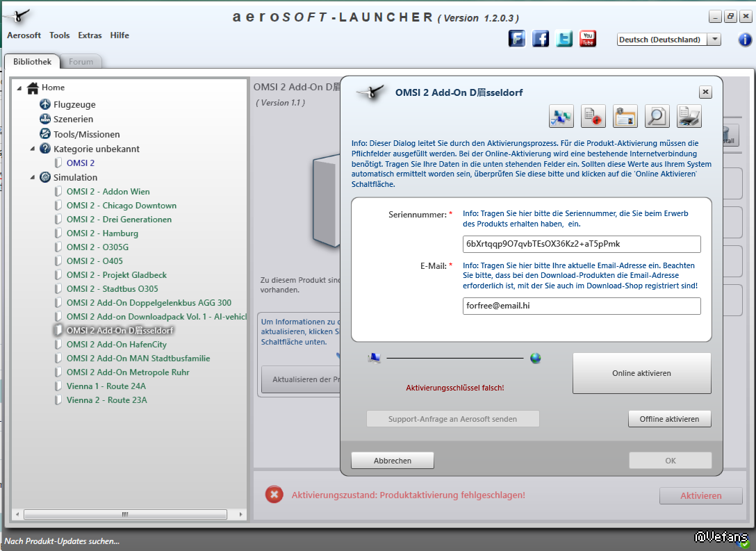Close the OMSI 2 activation dialog
756x551 pixels.
point(705,92)
